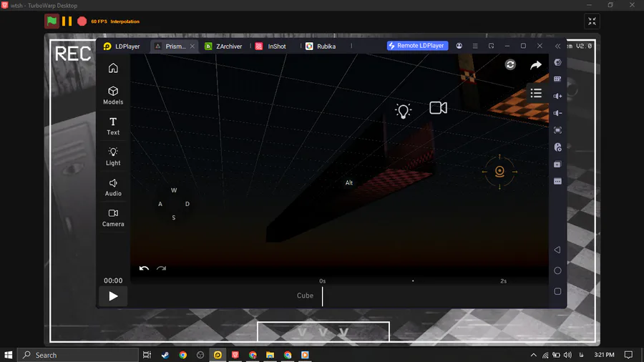644x362 pixels.
Task: Undo the last action
Action: coord(144,268)
